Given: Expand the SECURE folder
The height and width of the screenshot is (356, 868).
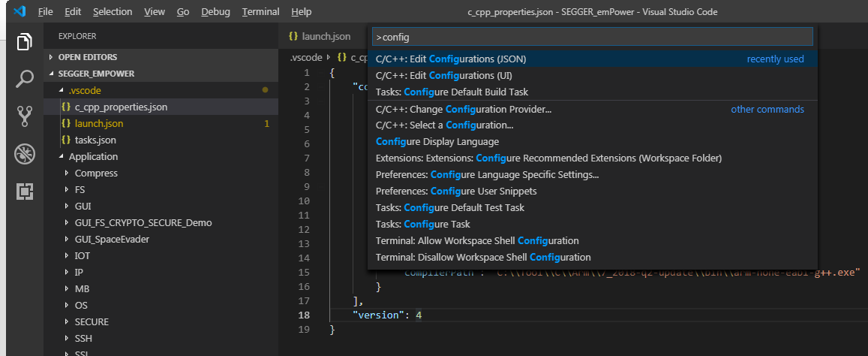Looking at the screenshot, I should coord(161,322).
